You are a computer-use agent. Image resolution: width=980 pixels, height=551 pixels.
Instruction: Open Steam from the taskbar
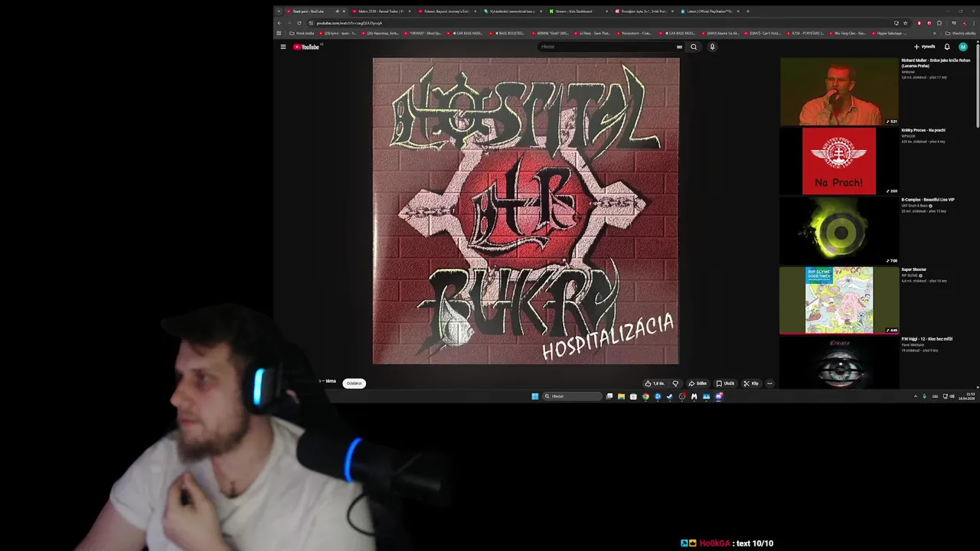[670, 396]
